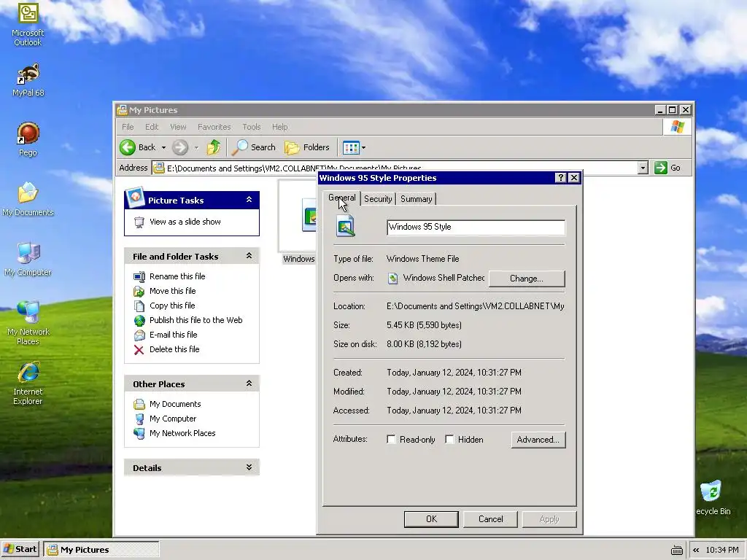Click the grayed Forward arrow button
Screen dimensions: 747x560
(180, 147)
